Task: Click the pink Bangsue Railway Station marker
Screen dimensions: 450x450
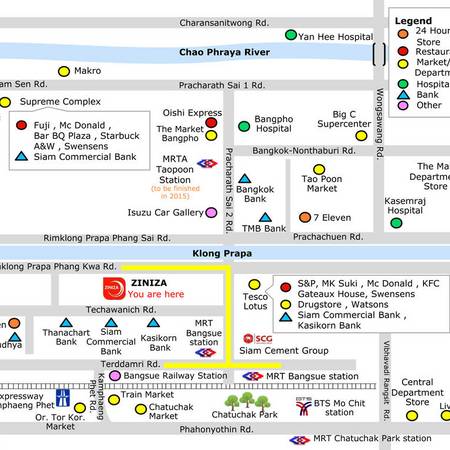Action: click(x=115, y=376)
